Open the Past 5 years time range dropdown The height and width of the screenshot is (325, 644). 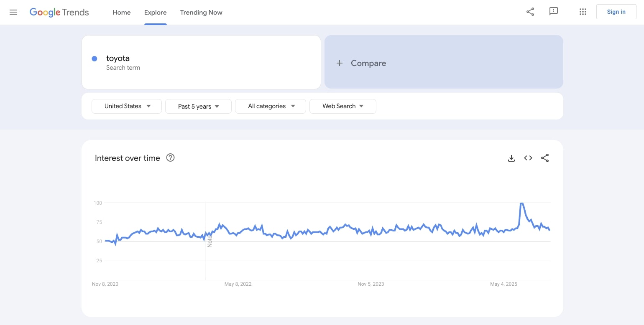pos(198,106)
